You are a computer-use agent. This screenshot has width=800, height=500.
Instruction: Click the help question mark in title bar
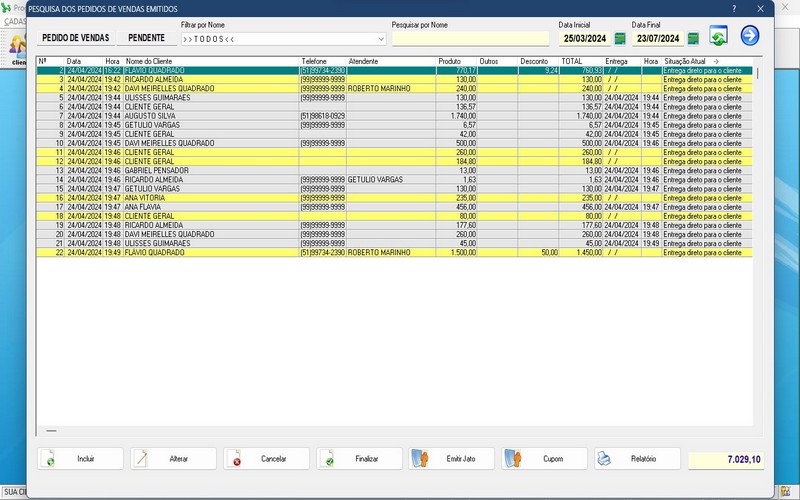734,8
